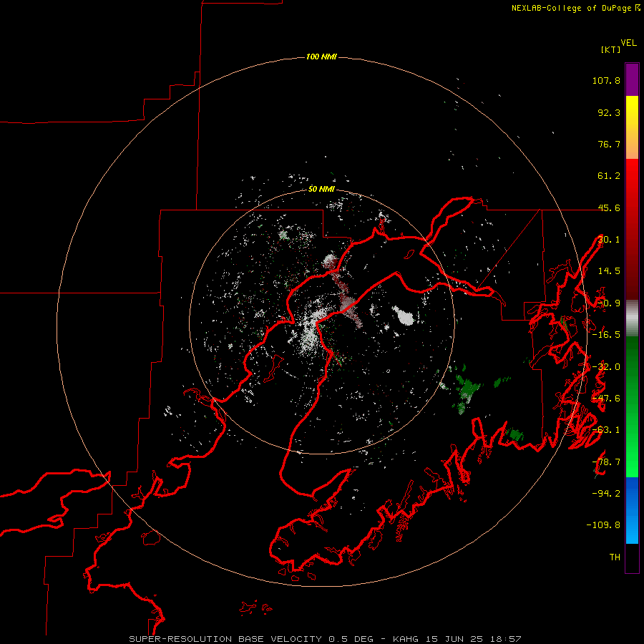Screen dimensions: 644x644
Task: Click the -32.0 legend value
Action: tap(606, 366)
